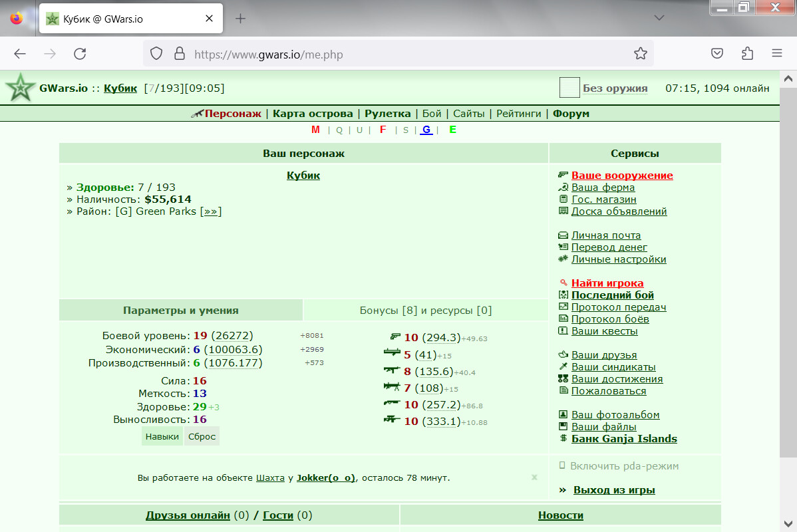
Task: Reload the page
Action: pos(80,54)
